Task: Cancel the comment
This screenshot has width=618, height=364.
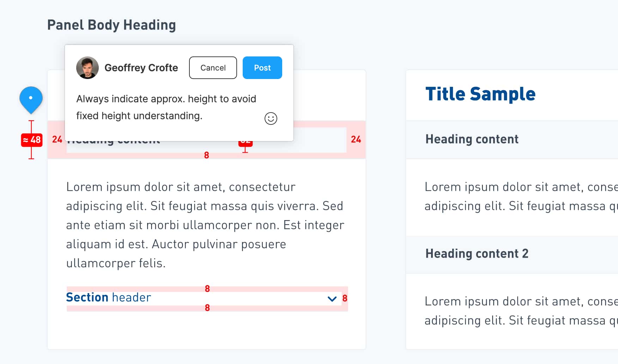Action: [x=213, y=68]
